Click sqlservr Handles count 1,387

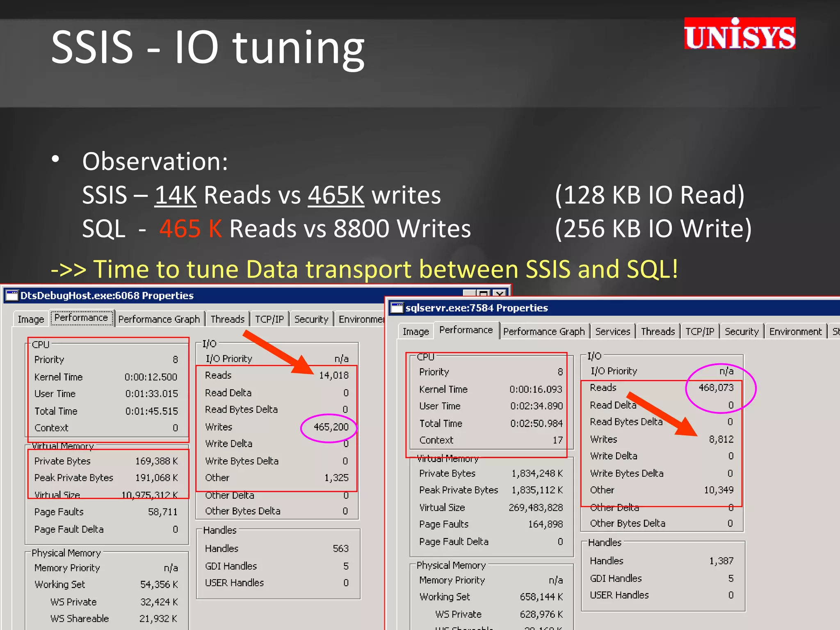721,561
